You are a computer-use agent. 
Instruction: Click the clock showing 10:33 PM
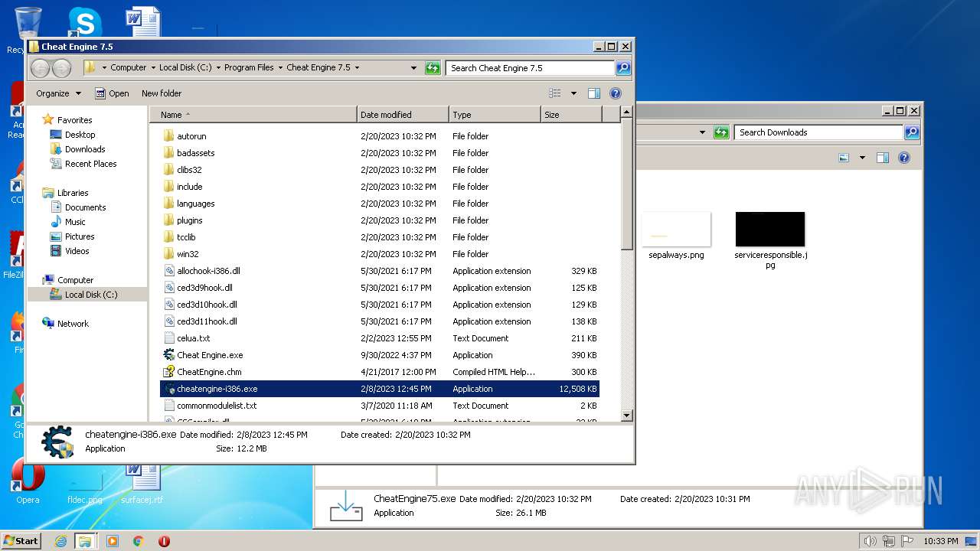click(x=940, y=541)
